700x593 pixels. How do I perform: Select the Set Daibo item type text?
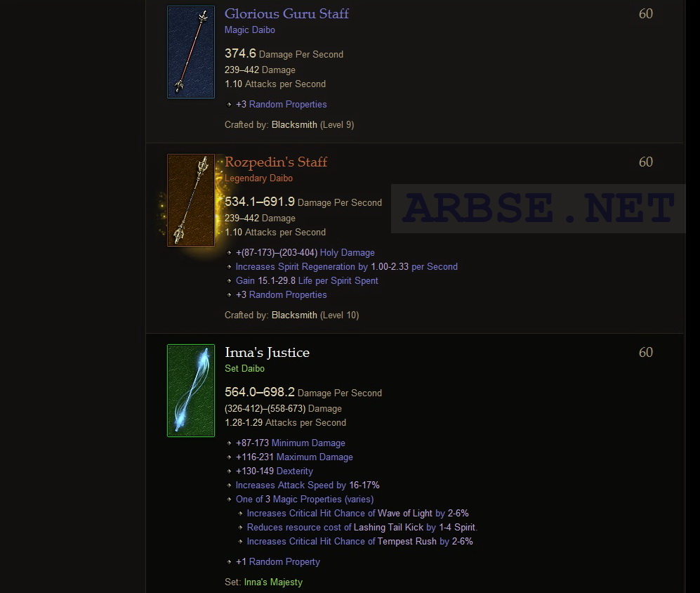point(244,369)
